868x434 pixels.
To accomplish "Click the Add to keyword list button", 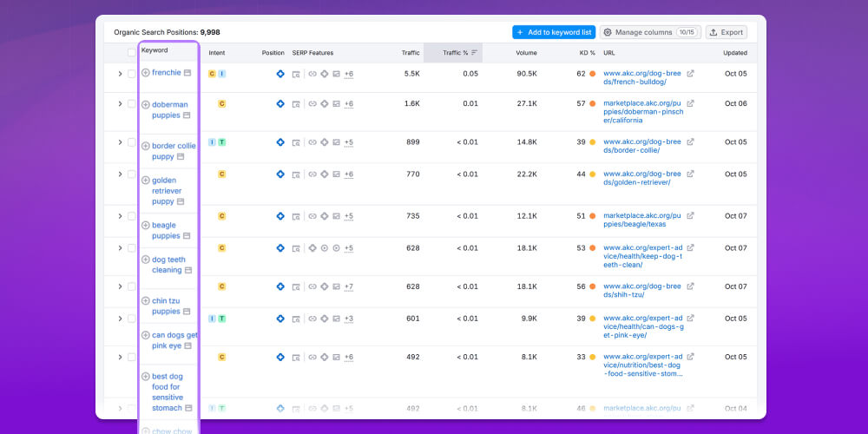I will pos(553,32).
